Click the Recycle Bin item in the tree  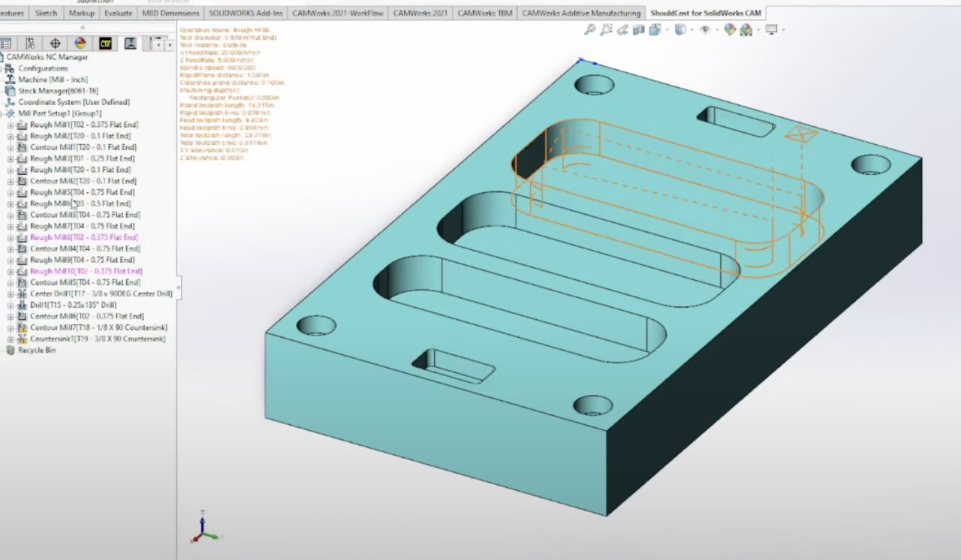pos(35,350)
